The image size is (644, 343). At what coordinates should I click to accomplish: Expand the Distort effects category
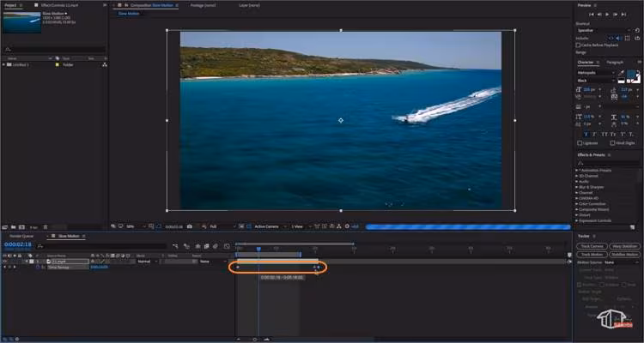pyautogui.click(x=577, y=215)
